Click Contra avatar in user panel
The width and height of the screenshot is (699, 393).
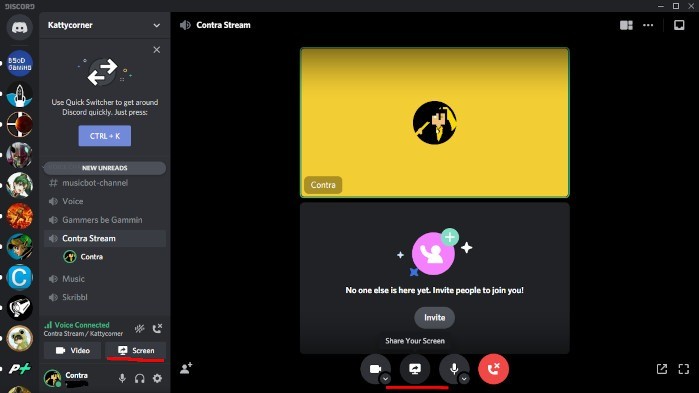pos(52,378)
